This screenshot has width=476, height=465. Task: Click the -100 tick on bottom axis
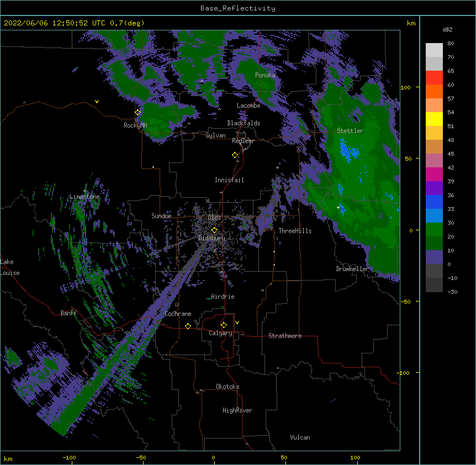(x=69, y=457)
